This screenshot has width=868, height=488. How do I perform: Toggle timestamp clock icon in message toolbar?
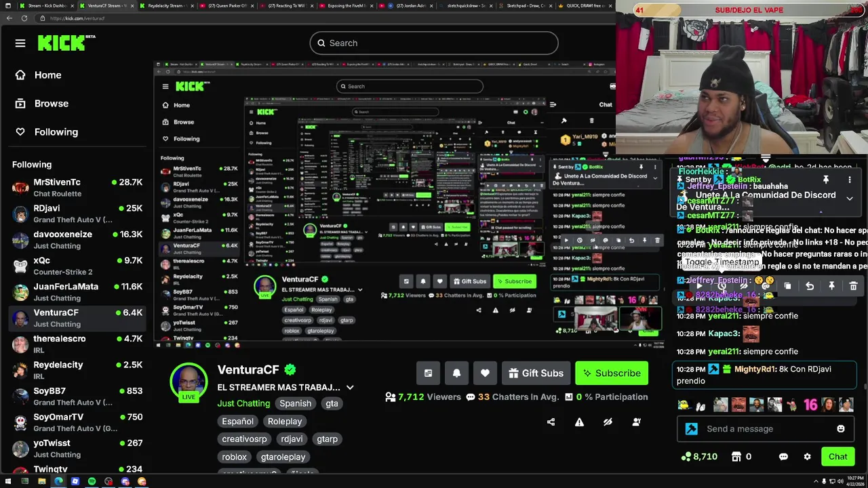(722, 286)
